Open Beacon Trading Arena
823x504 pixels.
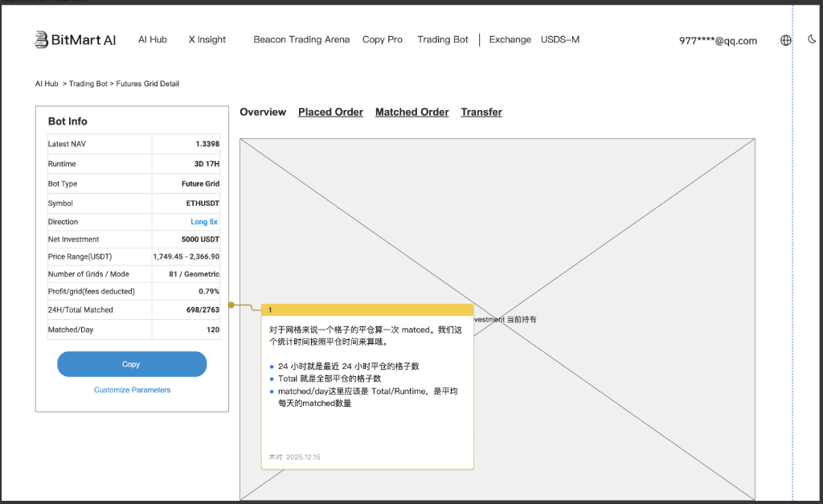click(301, 39)
